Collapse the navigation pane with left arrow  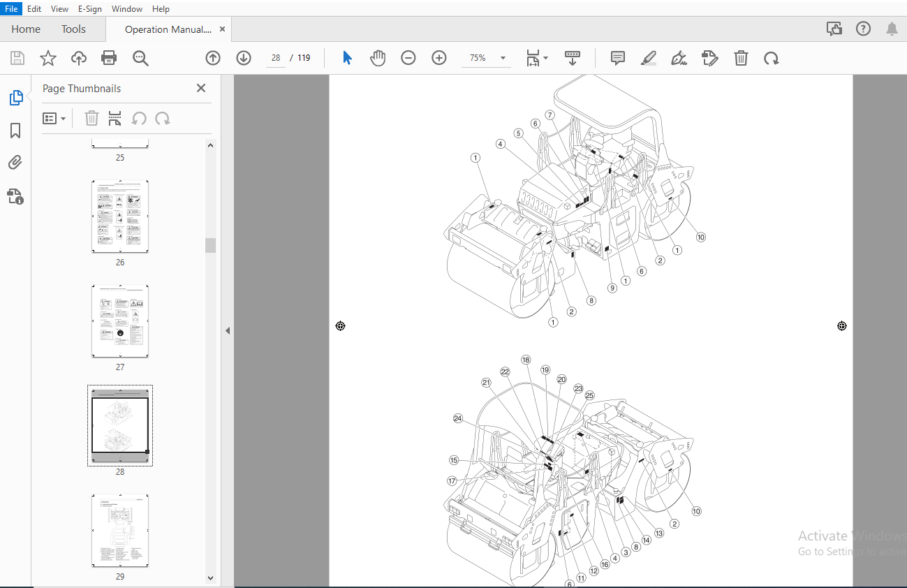[x=228, y=331]
